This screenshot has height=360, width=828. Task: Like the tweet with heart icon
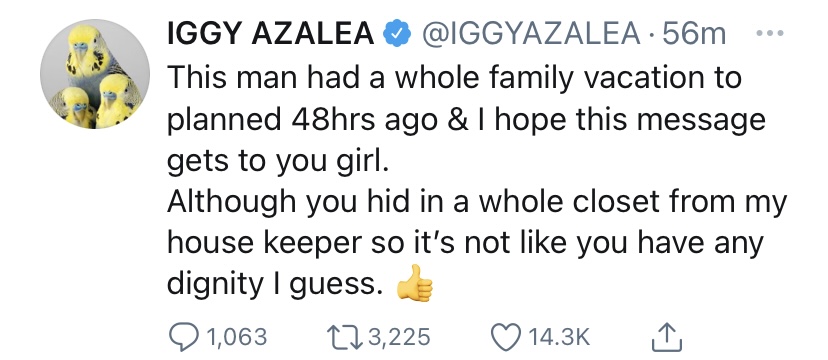(507, 338)
